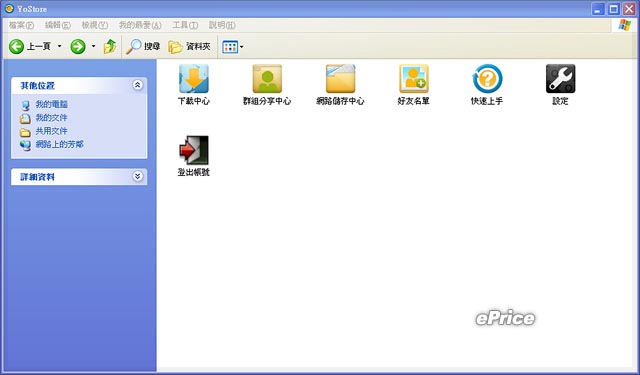
Task: Open the 我的最愛 favorites menu
Action: [140, 25]
